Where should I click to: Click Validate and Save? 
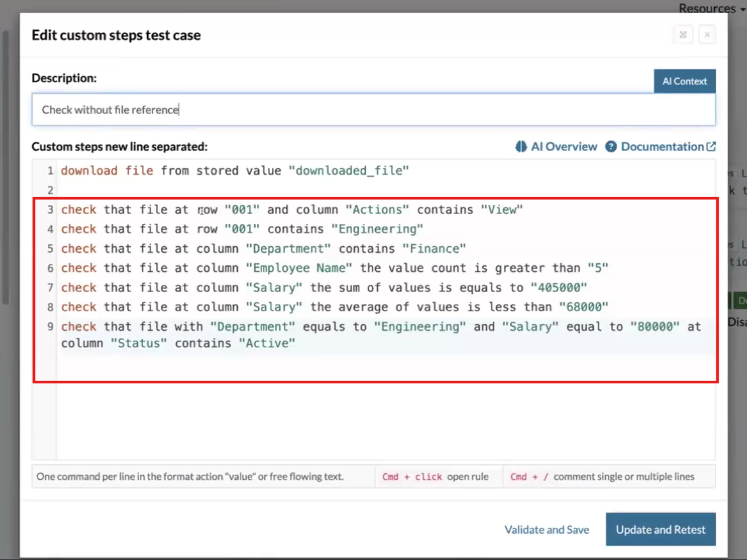pos(547,530)
